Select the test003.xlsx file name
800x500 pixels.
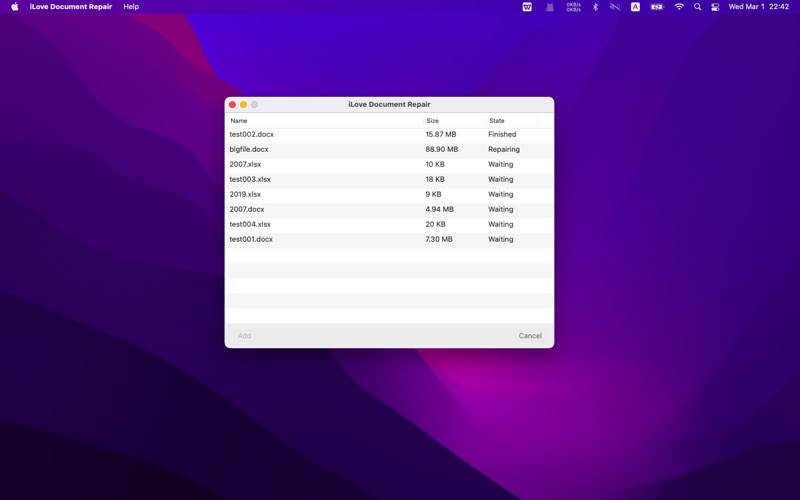point(250,179)
